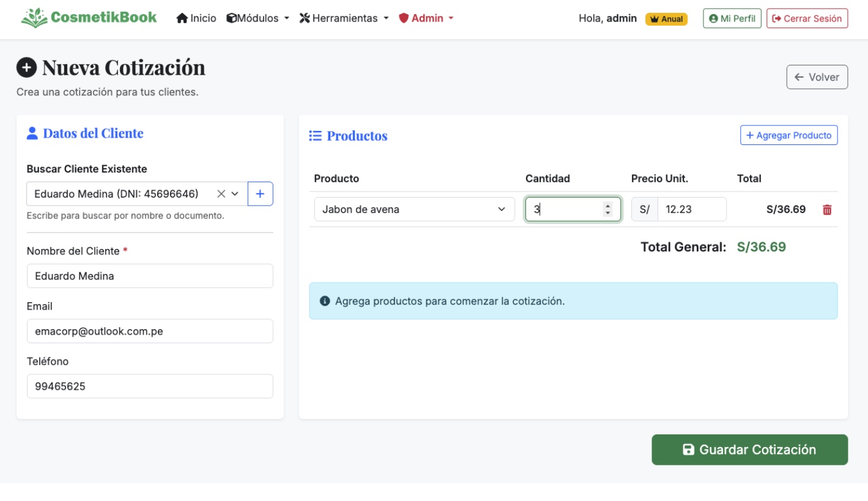
Task: Decrease quantity with the down stepper arrow
Action: 607,213
